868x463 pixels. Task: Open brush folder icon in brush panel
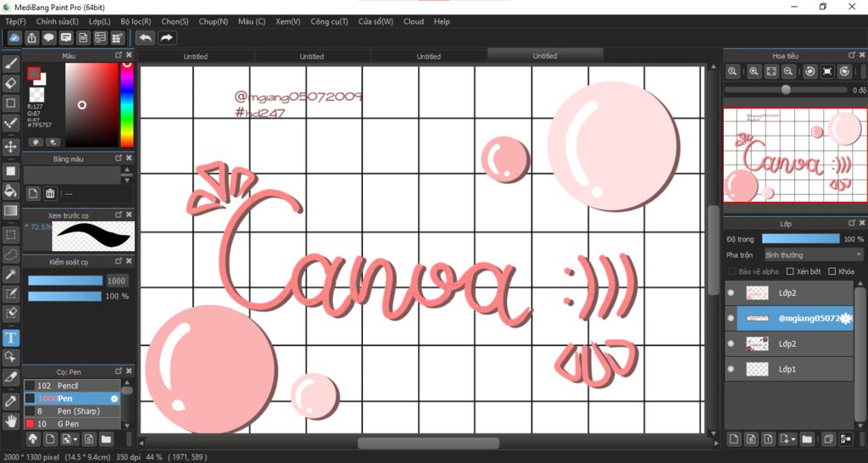(x=106, y=439)
